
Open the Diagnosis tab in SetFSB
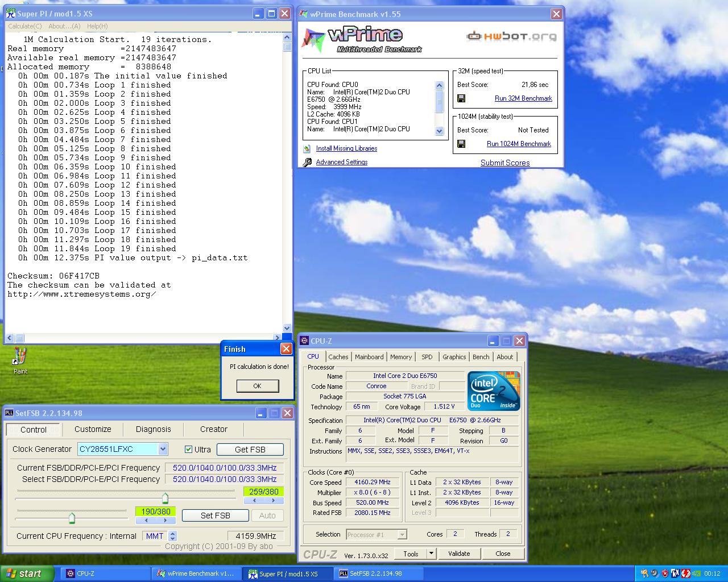(x=153, y=429)
